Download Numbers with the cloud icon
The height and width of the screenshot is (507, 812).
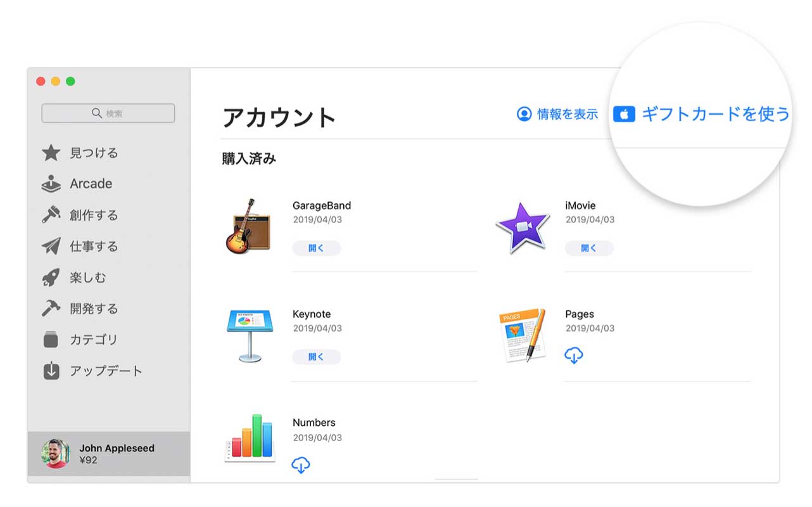[x=301, y=465]
